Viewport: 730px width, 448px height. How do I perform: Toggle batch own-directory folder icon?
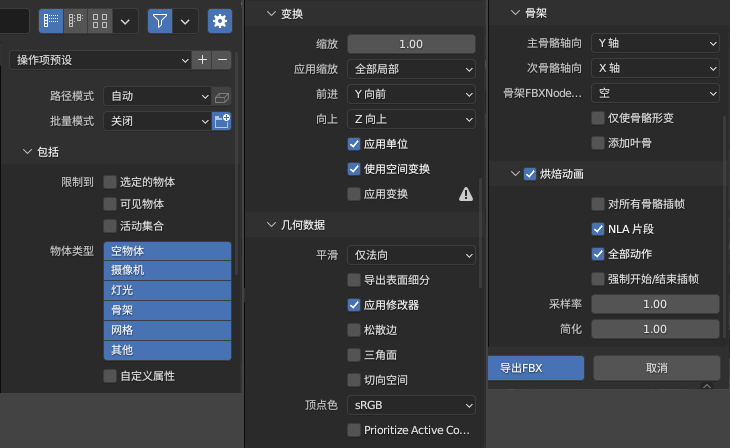tap(222, 121)
